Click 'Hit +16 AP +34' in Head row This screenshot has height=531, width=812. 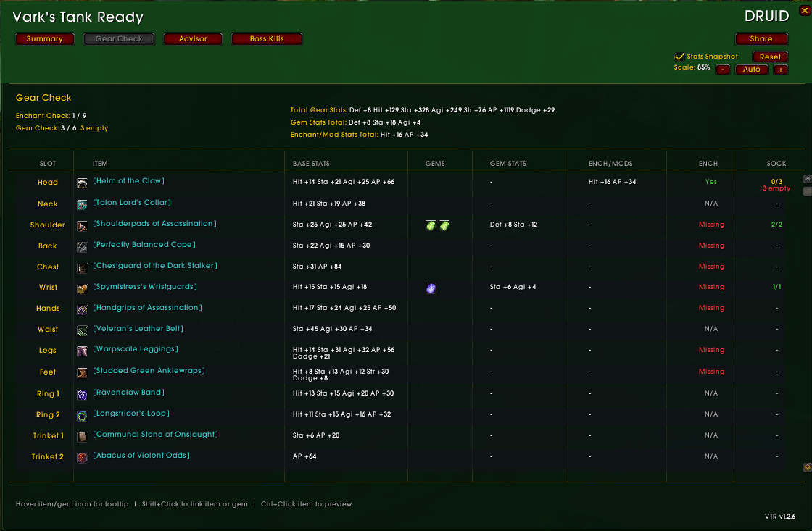(x=612, y=182)
